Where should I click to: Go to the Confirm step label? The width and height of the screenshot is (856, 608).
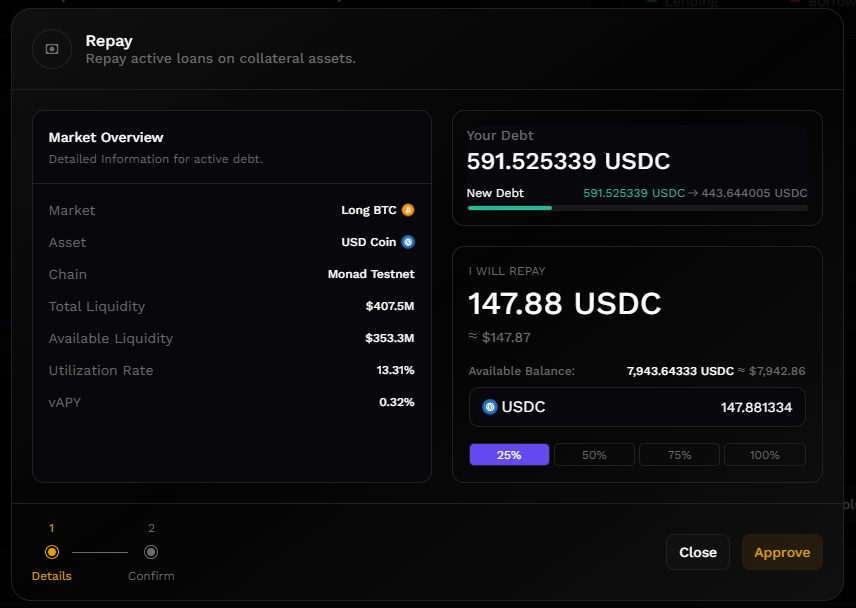(x=151, y=576)
